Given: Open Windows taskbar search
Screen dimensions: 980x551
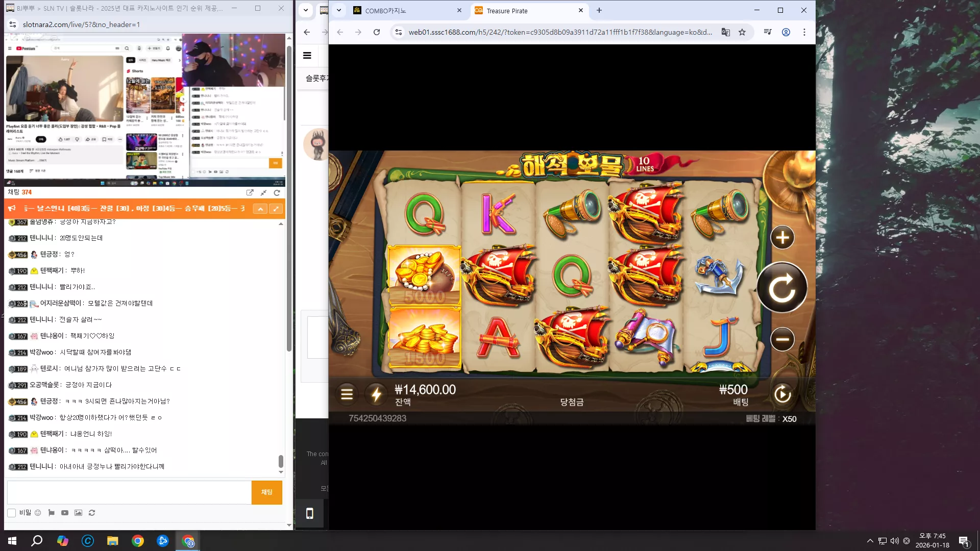Looking at the screenshot, I should 37,541.
